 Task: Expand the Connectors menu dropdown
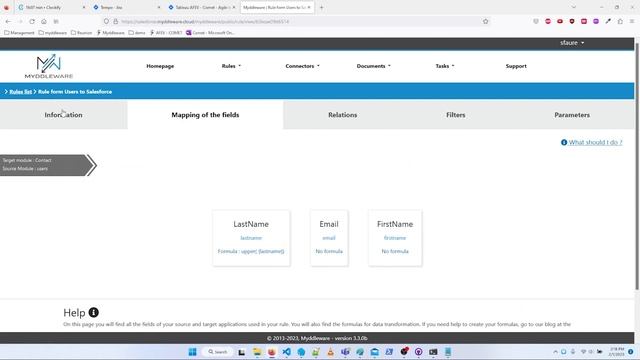pyautogui.click(x=302, y=66)
